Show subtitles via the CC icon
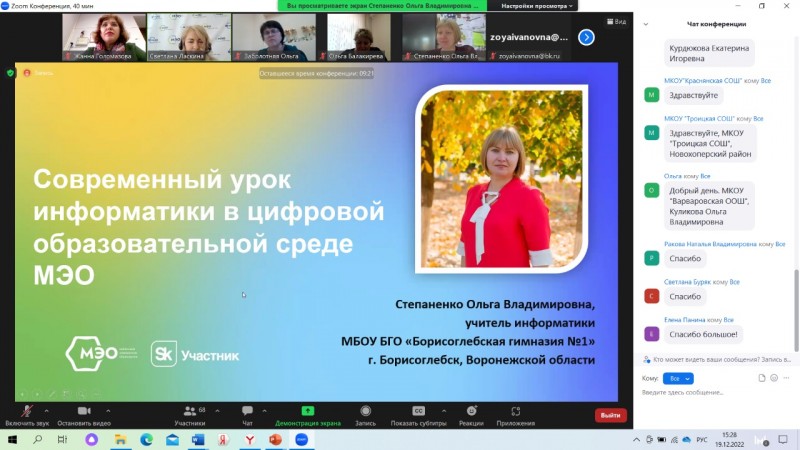 tap(418, 412)
